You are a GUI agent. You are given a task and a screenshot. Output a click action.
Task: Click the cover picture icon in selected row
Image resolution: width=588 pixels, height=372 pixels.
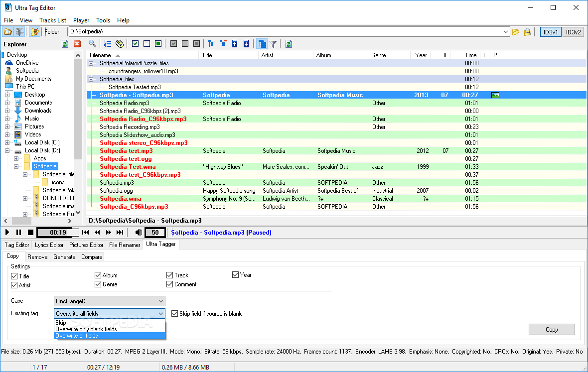pyautogui.click(x=495, y=95)
